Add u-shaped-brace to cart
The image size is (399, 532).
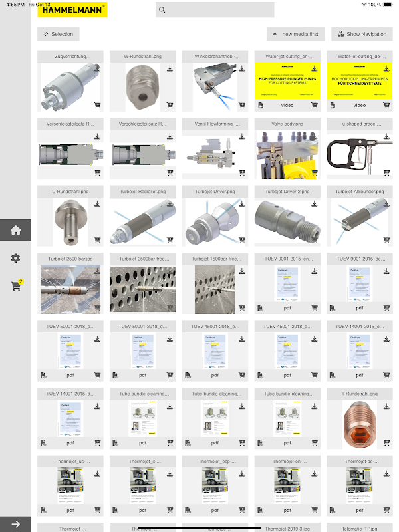click(x=386, y=173)
